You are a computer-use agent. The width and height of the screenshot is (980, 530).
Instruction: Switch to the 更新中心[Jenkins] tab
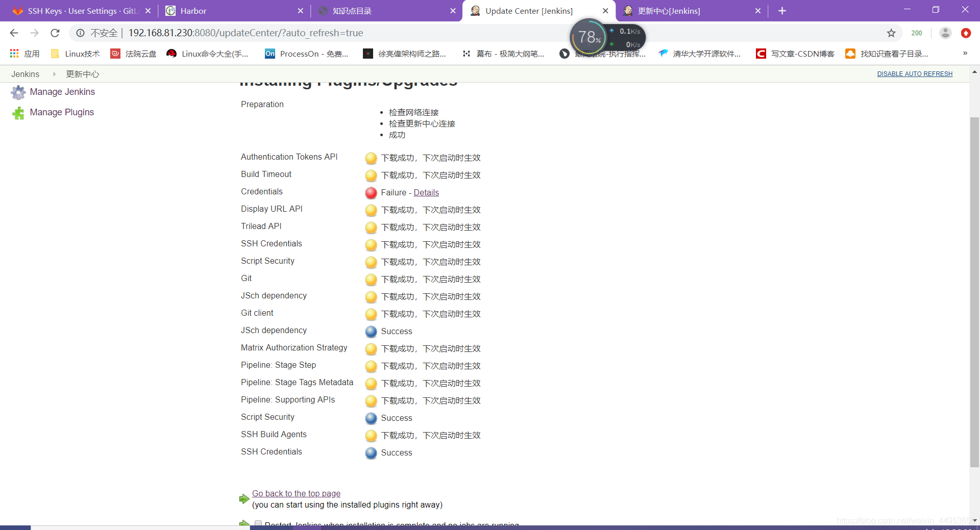click(x=692, y=11)
